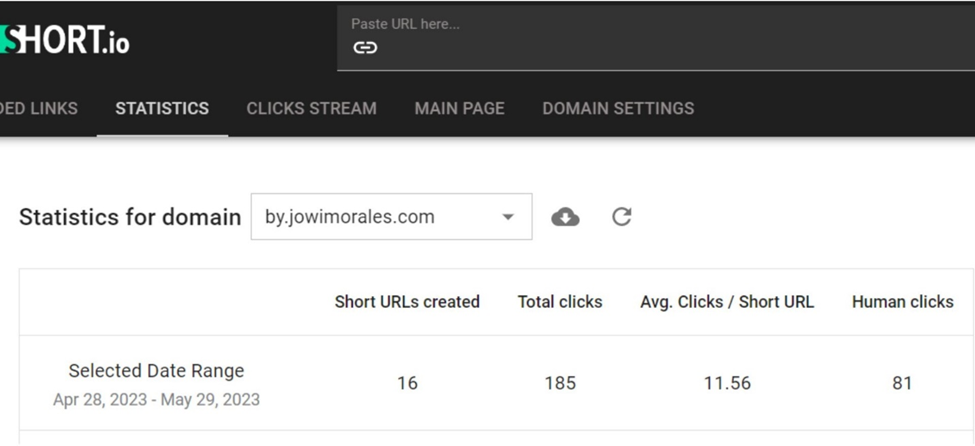Refresh statistics with the circular arrow icon
This screenshot has width=975, height=446.
coord(622,216)
